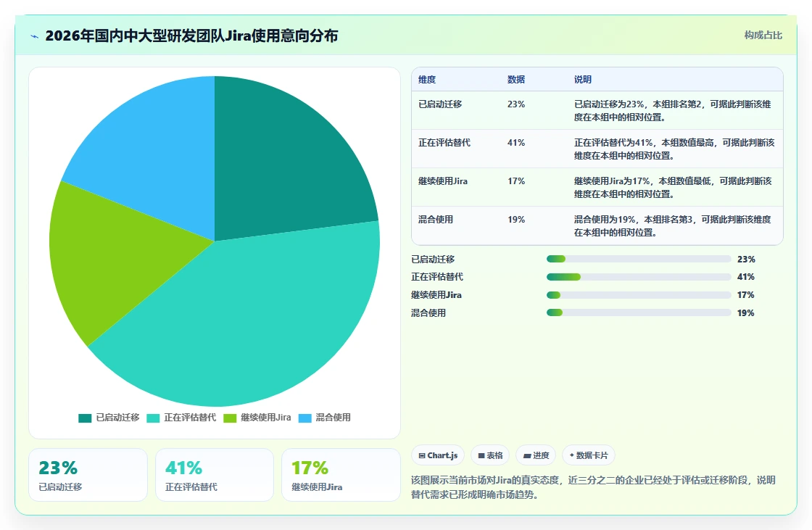Open the 41% 正在评估替代 stat card
Screen dimensions: 812x530
(x=215, y=475)
